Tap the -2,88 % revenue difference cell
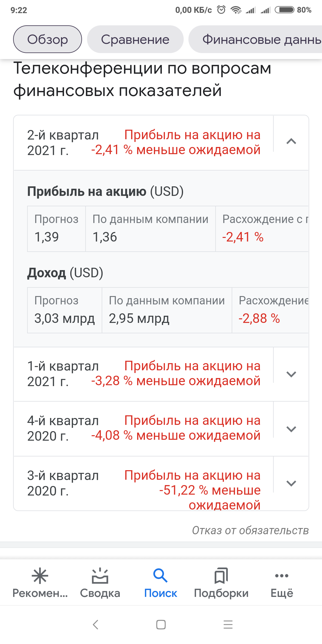 click(x=259, y=318)
